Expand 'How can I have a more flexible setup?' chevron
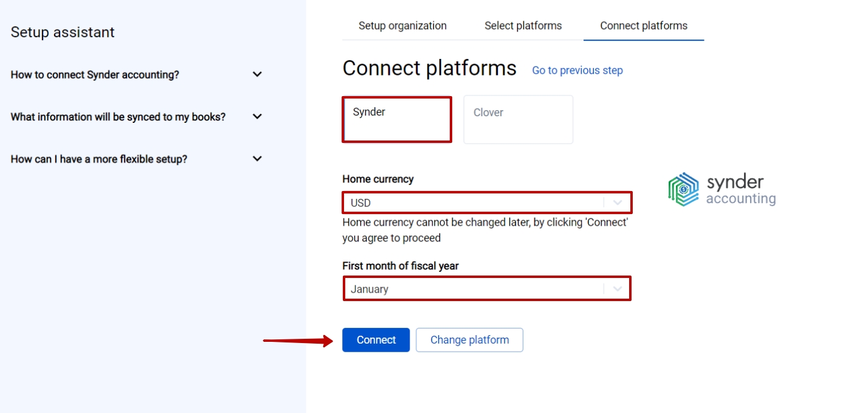Screen dimensions: 868x413 tap(257, 159)
